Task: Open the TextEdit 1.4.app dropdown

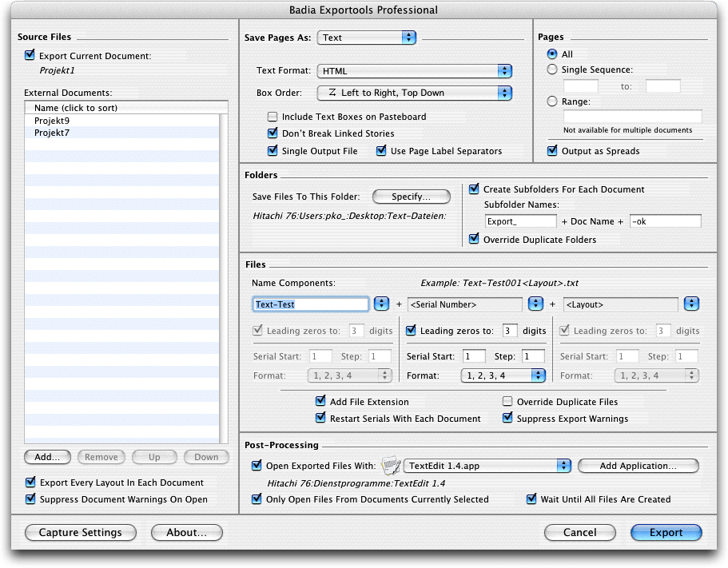Action: click(x=487, y=466)
